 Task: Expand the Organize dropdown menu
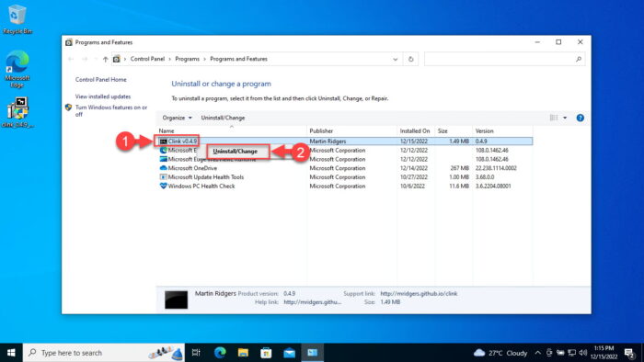177,118
